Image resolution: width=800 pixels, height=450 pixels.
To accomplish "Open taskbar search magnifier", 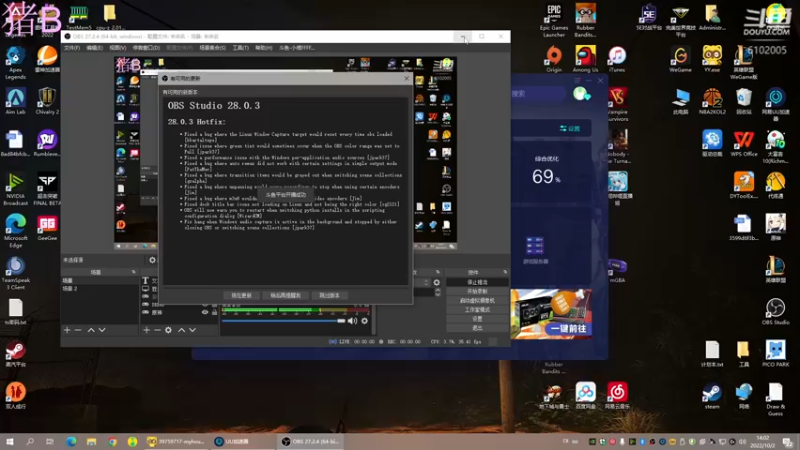I will click(x=30, y=441).
